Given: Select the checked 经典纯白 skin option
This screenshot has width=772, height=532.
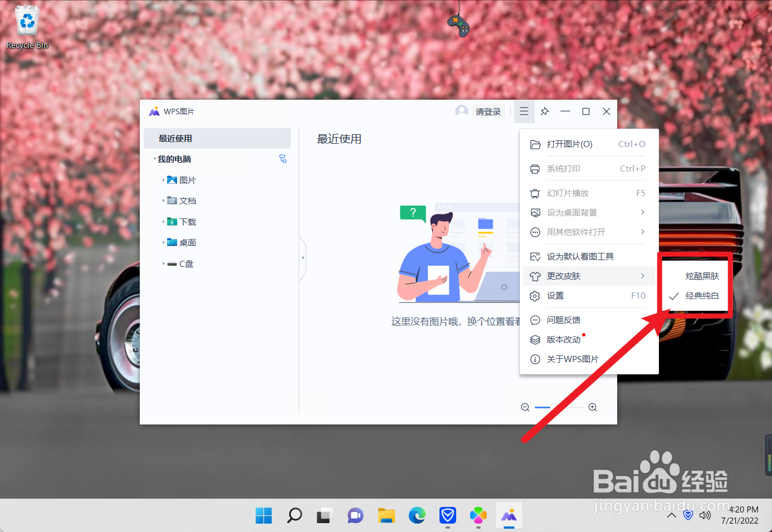Looking at the screenshot, I should coord(695,296).
